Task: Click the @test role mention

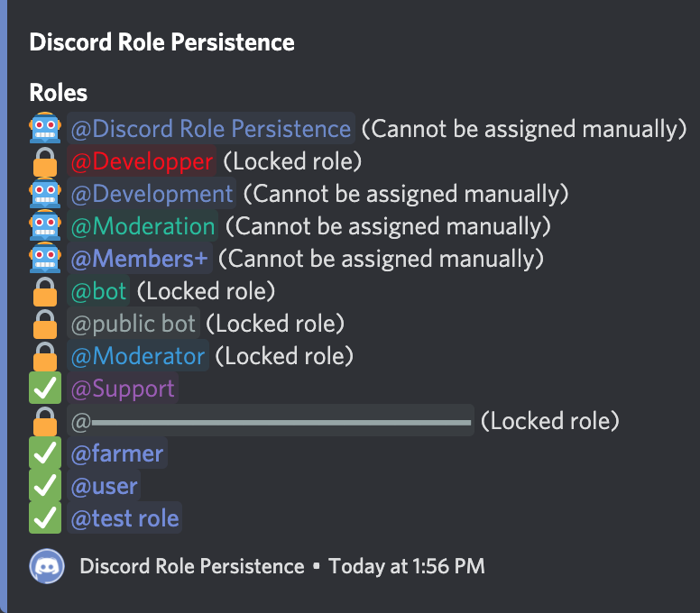Action: pyautogui.click(x=124, y=518)
